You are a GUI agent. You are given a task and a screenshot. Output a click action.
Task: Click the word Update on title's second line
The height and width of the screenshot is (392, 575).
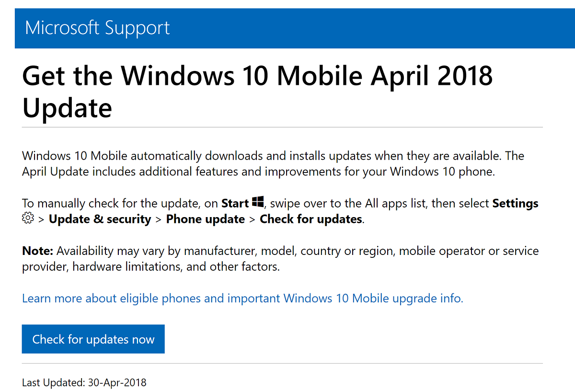point(67,108)
